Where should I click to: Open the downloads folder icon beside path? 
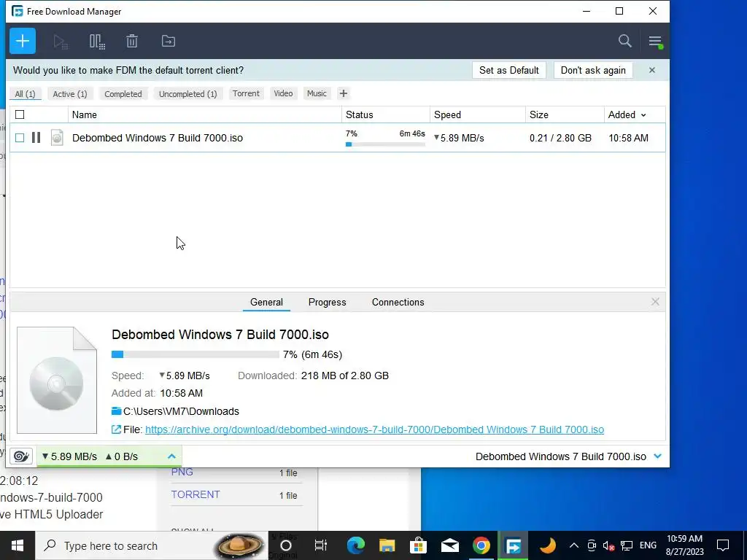coord(116,411)
